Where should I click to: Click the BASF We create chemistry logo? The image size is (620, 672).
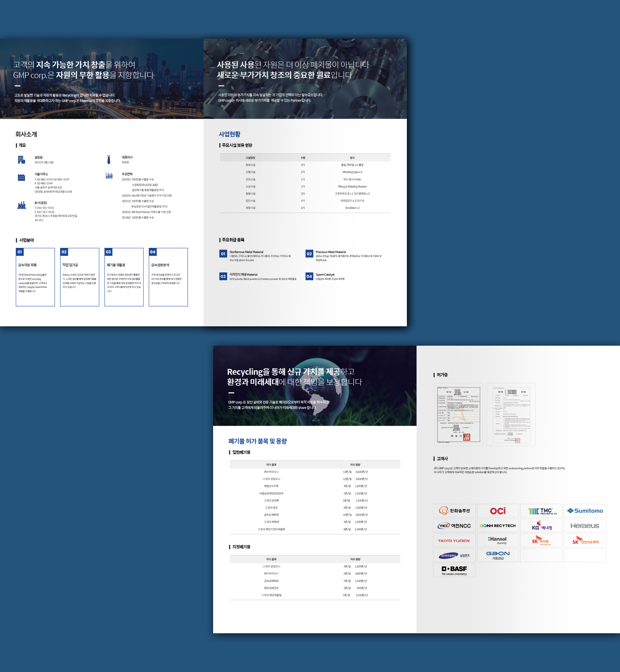[x=454, y=570]
